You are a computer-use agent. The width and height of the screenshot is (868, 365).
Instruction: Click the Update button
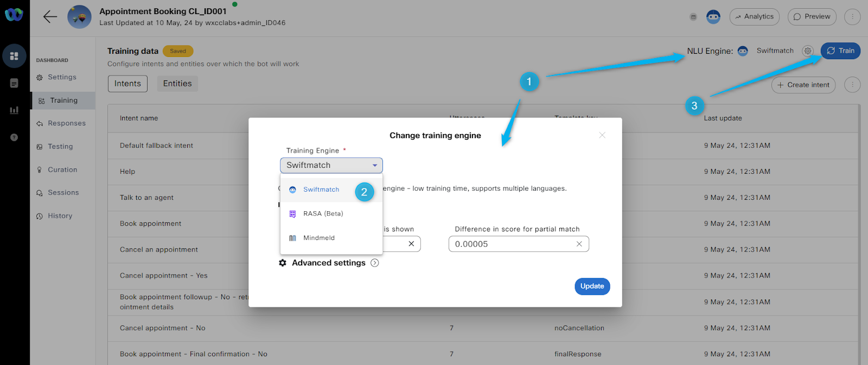[592, 286]
